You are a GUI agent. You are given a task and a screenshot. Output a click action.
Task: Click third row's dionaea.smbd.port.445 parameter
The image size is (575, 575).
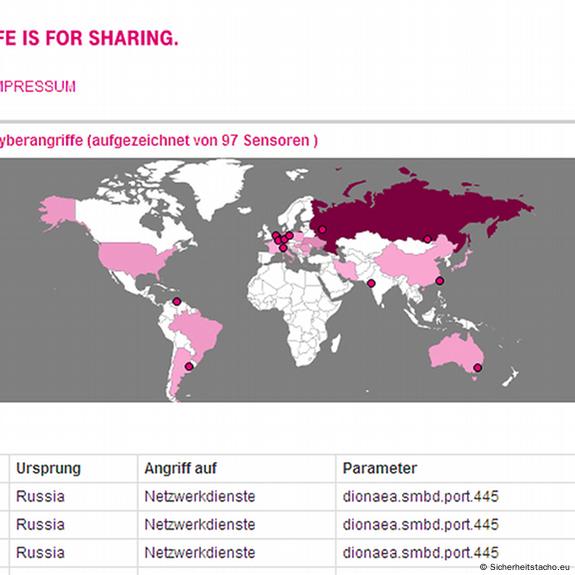pyautogui.click(x=421, y=553)
